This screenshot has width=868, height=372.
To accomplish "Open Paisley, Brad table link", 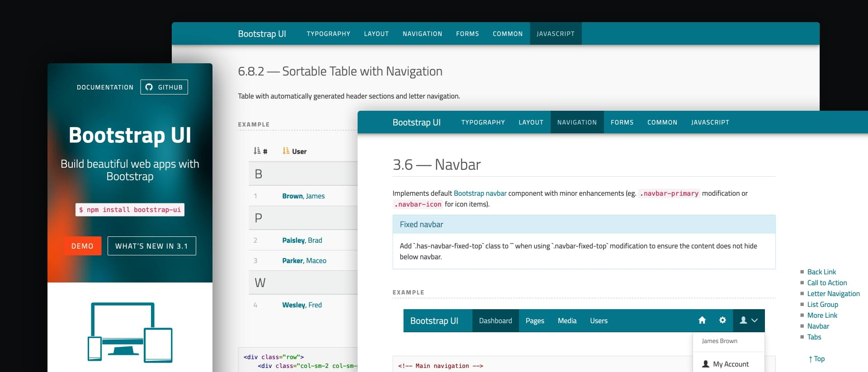I will tap(302, 240).
